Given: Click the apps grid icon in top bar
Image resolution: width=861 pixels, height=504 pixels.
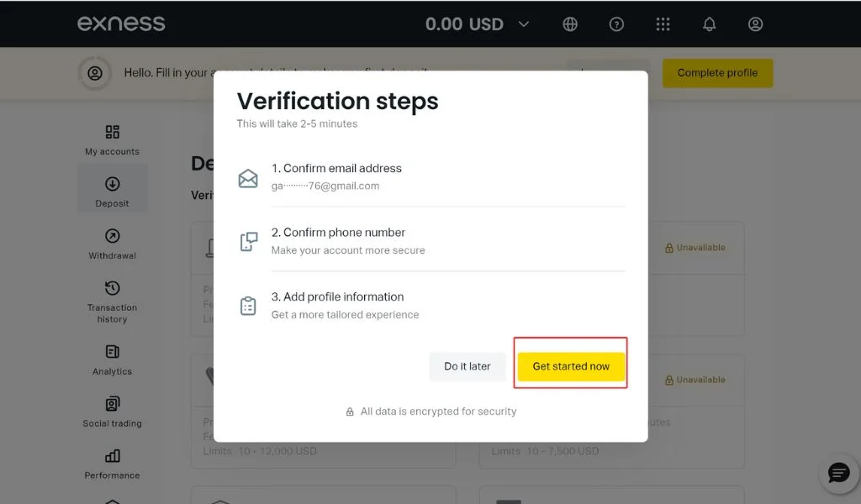Looking at the screenshot, I should [663, 24].
